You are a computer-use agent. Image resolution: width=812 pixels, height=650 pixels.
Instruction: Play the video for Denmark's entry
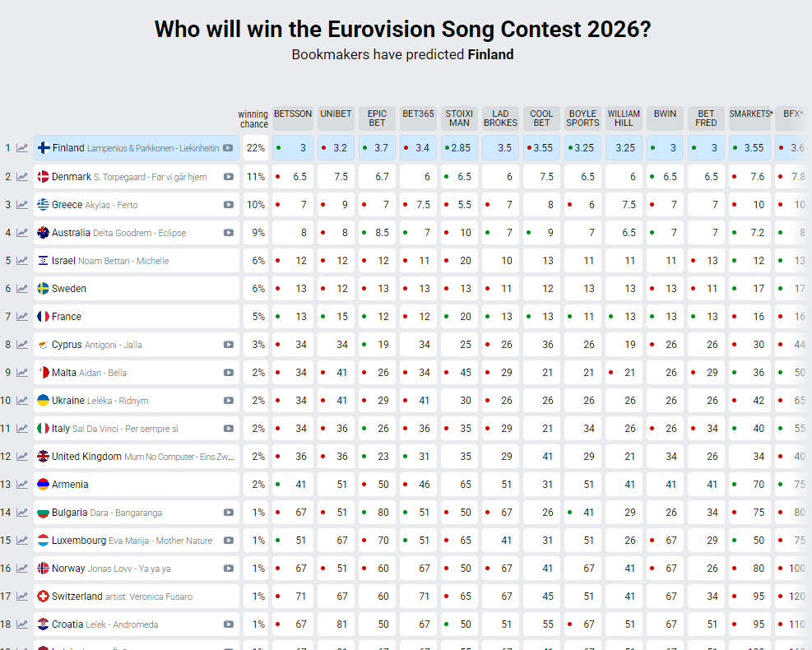[228, 177]
